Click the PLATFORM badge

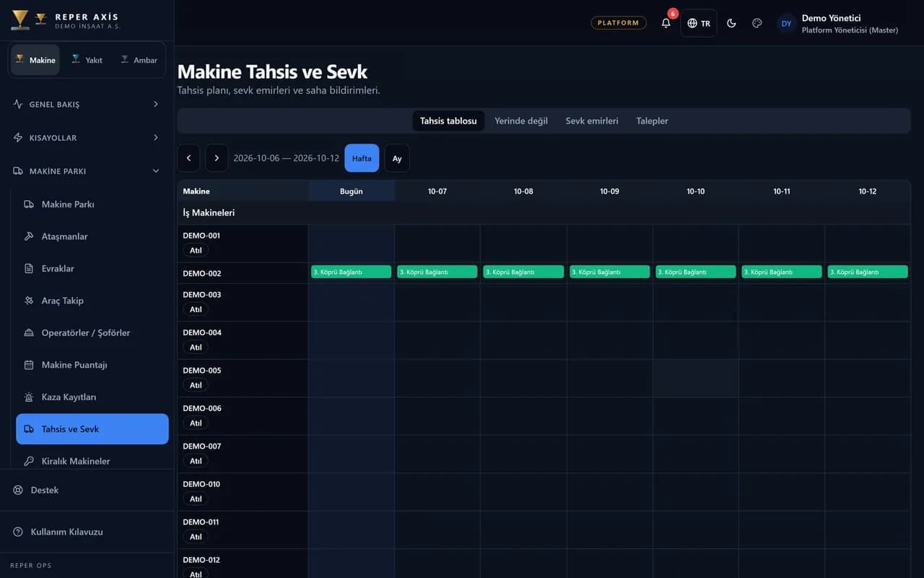point(619,23)
